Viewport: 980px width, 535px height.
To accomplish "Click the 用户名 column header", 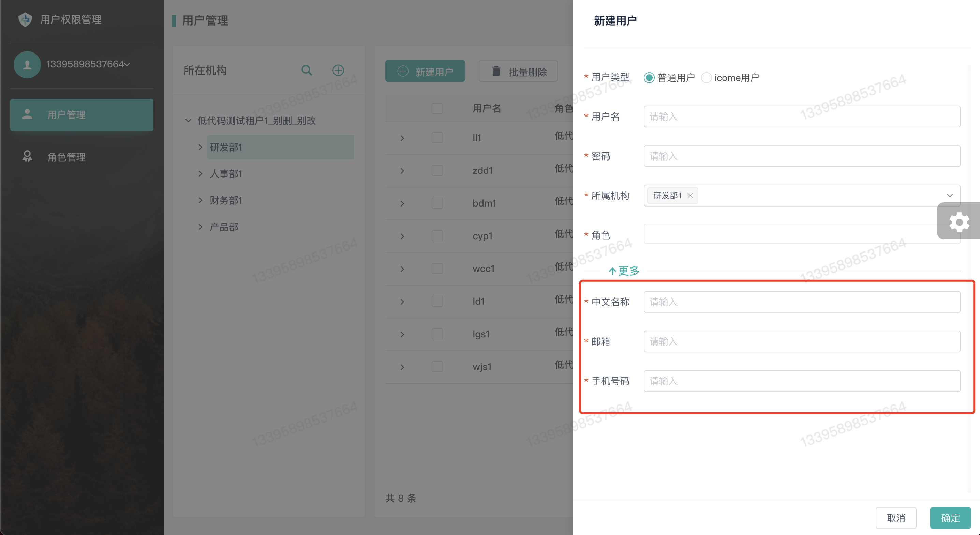I will 487,108.
